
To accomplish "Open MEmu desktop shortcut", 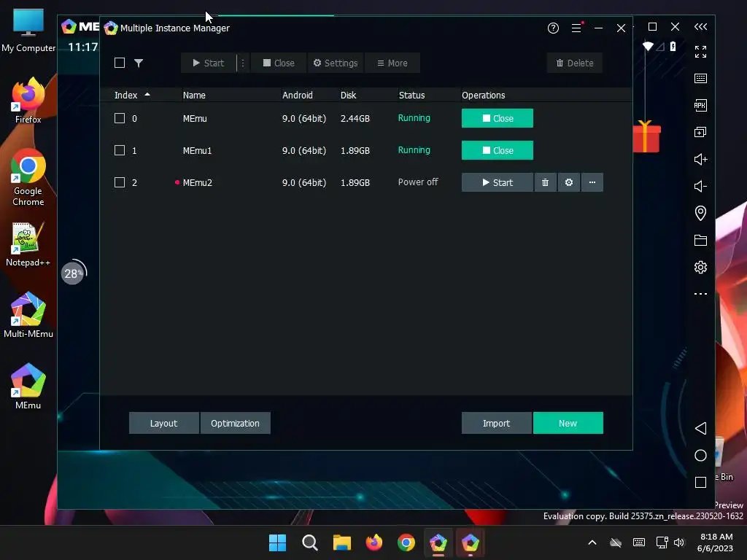I will coord(28,386).
